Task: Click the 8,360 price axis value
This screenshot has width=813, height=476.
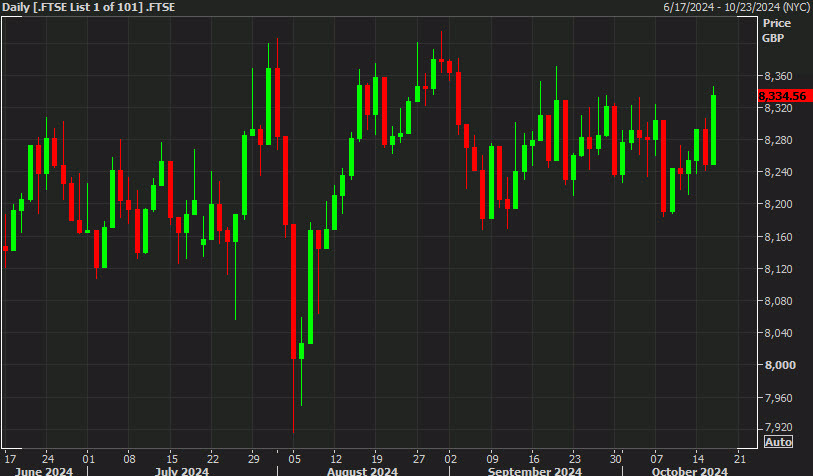Action: [778, 76]
